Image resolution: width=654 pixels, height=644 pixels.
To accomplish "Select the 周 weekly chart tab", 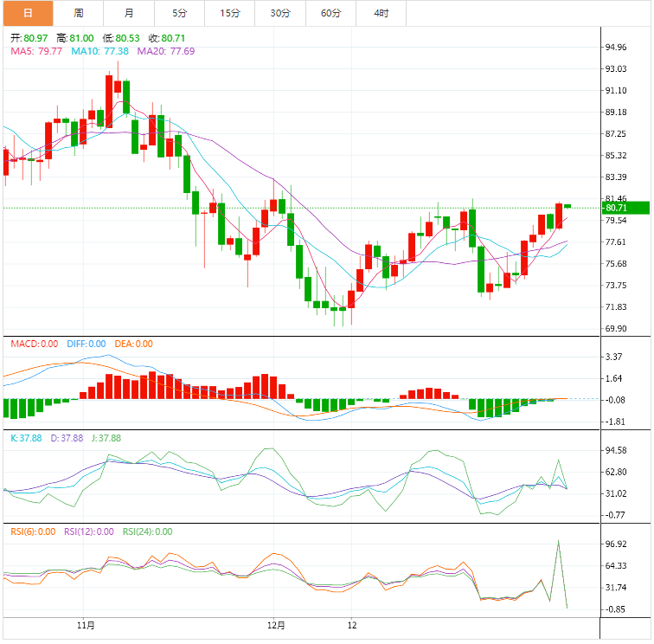I will 79,13.
